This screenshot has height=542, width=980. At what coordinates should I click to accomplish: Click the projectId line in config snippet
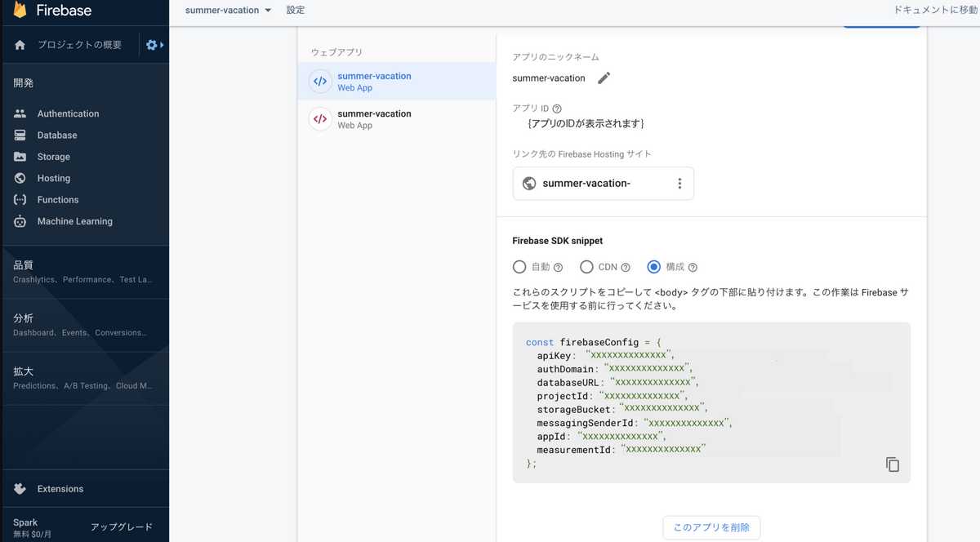(x=612, y=396)
